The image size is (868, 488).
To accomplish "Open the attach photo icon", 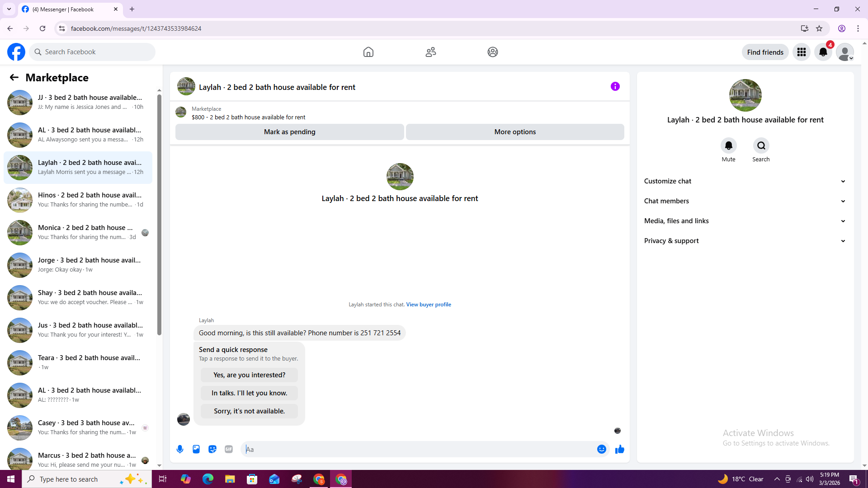I will click(196, 449).
